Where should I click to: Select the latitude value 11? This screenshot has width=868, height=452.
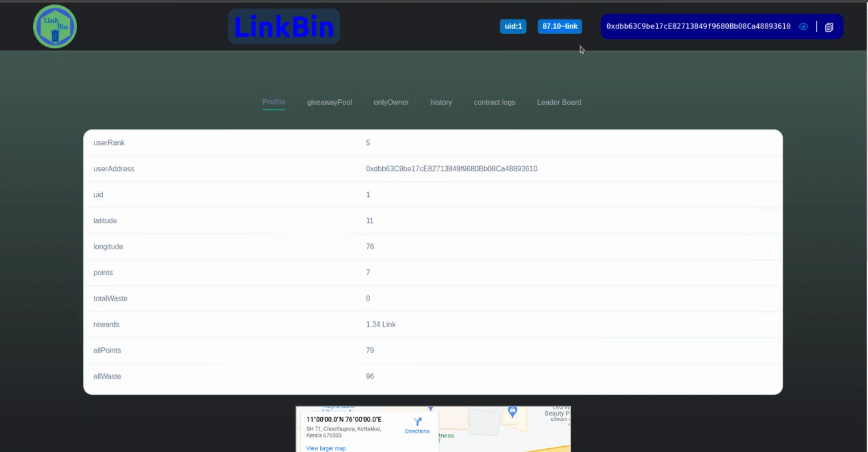click(370, 221)
